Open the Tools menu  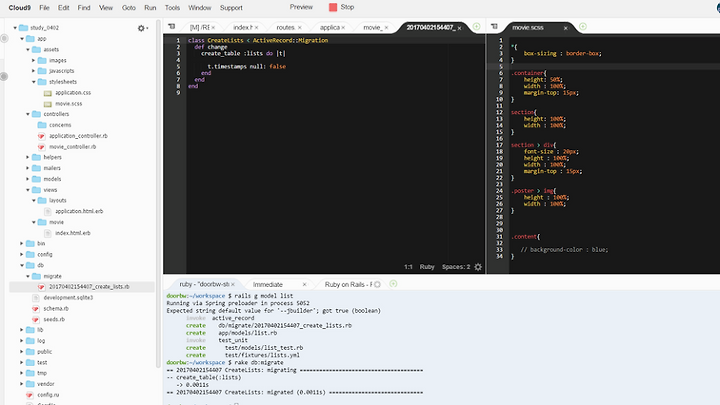[x=172, y=8]
